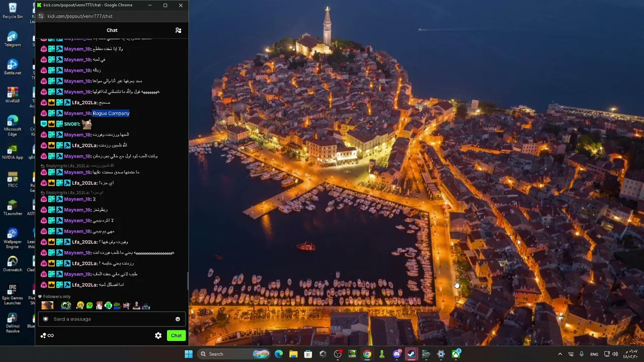
Task: Click Lfa_202La username in the last chat message
Action: [84, 285]
